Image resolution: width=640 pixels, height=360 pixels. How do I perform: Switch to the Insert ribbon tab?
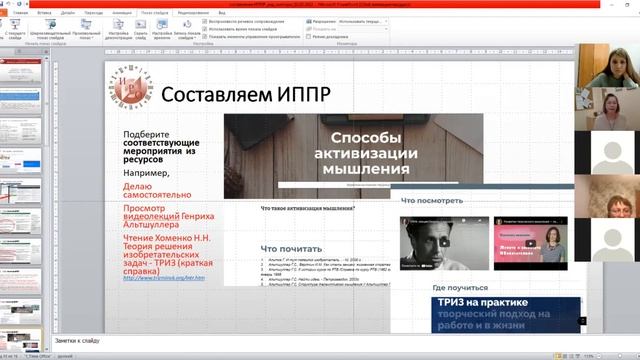[x=44, y=13]
